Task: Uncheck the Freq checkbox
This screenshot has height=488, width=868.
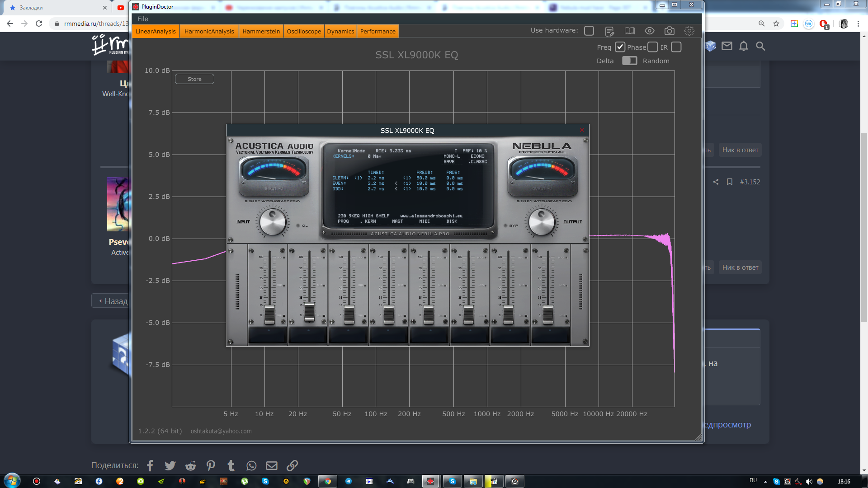Action: coord(620,47)
